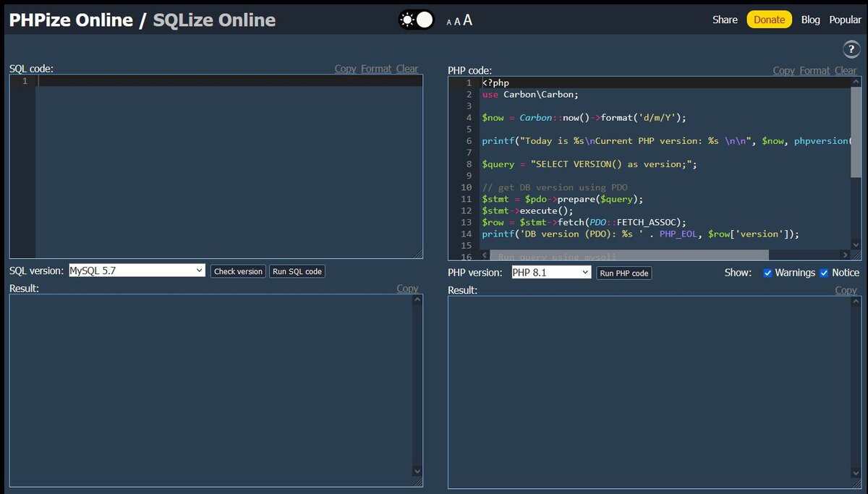Click the PHP code horizontal scrollbar thumb
The width and height of the screenshot is (868, 494).
pos(629,255)
